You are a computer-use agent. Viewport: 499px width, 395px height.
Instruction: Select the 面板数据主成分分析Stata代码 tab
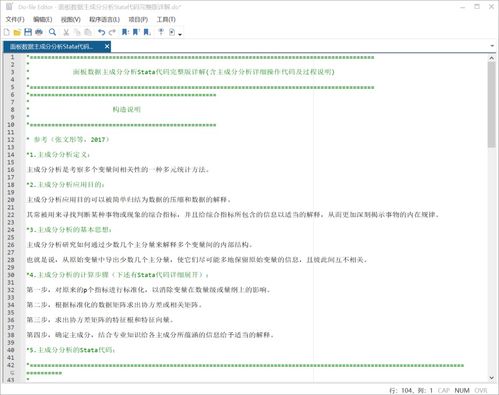[52, 47]
